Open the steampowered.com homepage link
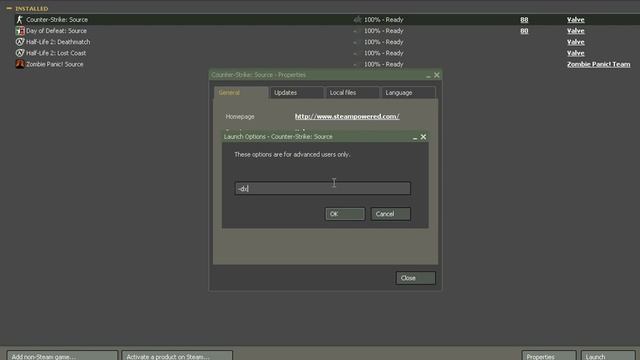Viewport: 640px width, 360px height. (347, 116)
